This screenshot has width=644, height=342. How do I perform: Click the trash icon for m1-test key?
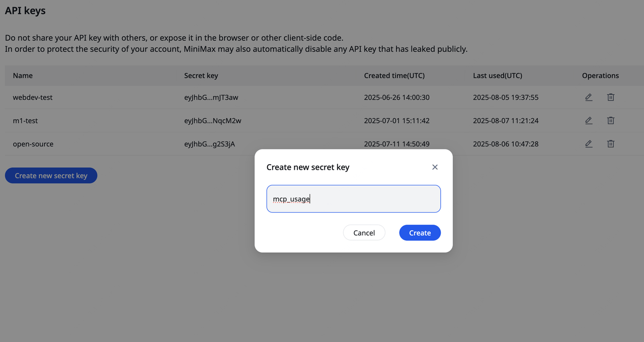610,120
